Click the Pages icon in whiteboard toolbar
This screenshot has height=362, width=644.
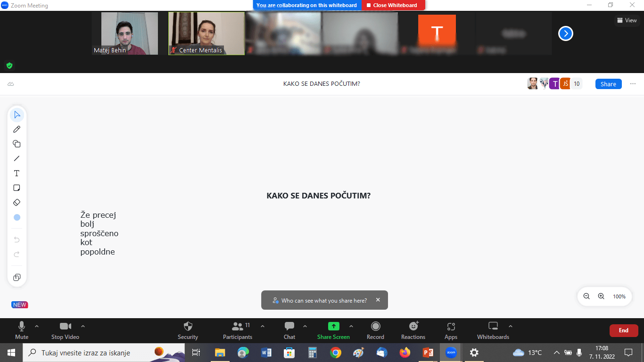point(17,278)
